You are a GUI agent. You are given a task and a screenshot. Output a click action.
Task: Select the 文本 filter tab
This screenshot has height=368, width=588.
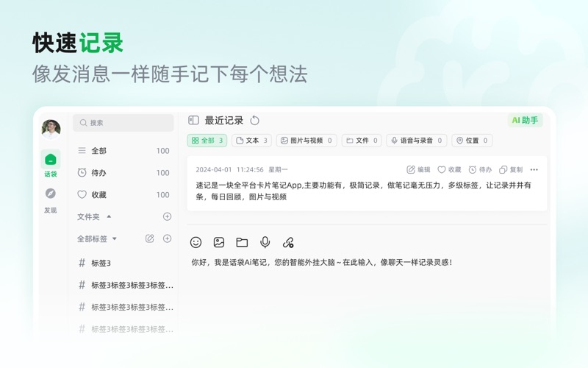[x=251, y=141]
